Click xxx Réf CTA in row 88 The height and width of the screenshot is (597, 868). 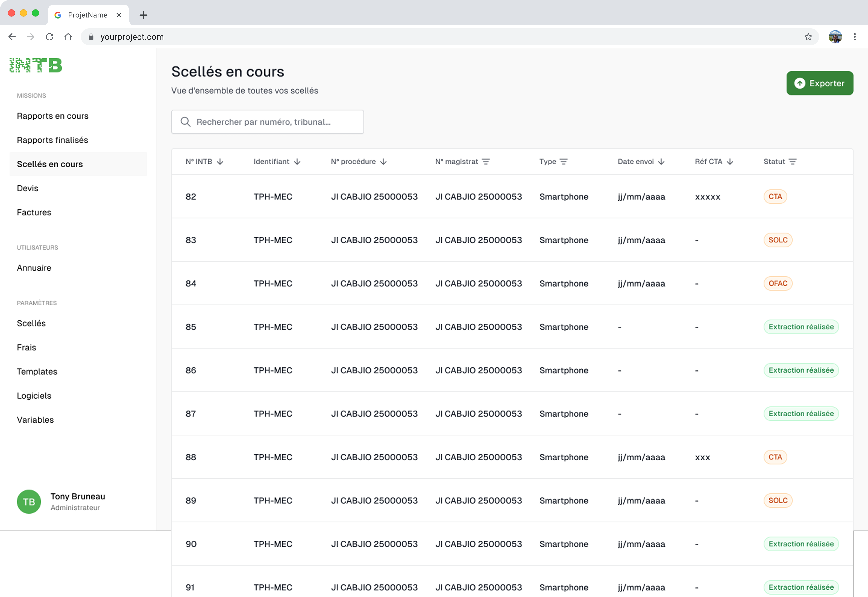tap(702, 457)
